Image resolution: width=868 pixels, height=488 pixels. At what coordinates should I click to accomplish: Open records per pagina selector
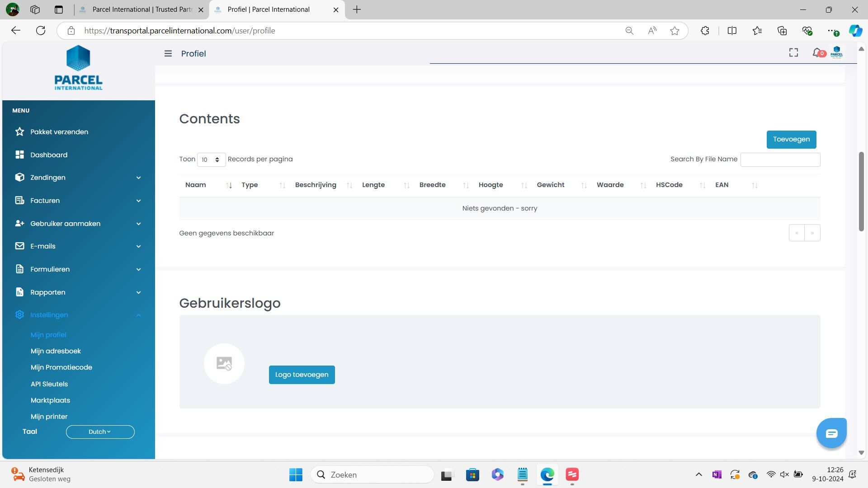tap(211, 160)
